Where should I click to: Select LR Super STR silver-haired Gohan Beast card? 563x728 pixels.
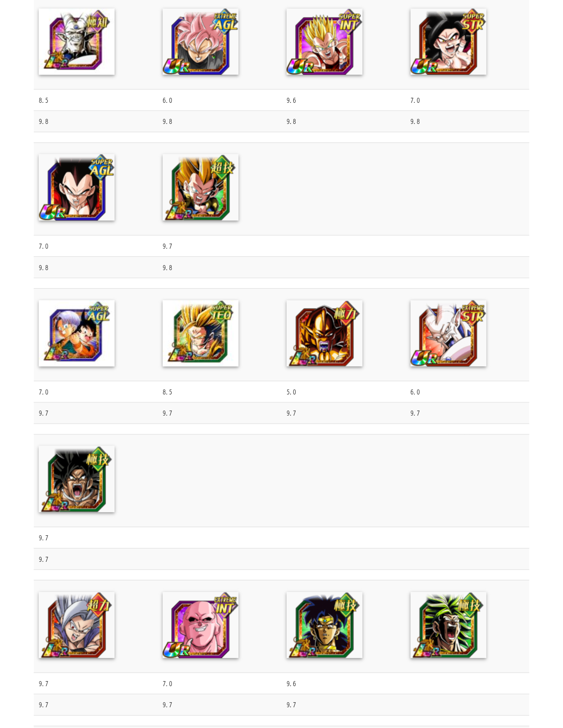[x=77, y=625]
